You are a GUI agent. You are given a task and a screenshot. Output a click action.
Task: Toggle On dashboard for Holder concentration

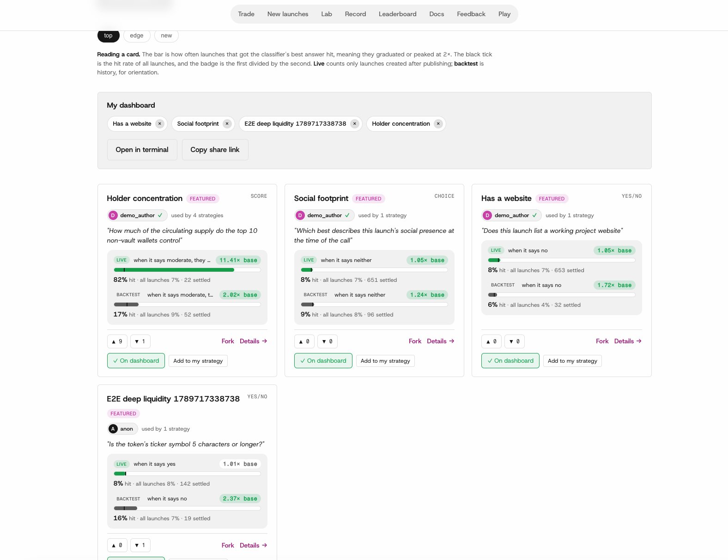[136, 361]
